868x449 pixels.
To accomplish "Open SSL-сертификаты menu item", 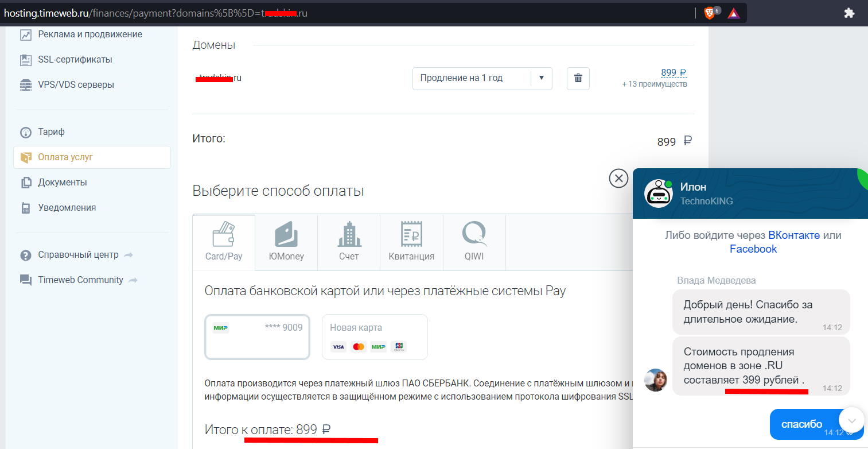I will (75, 60).
